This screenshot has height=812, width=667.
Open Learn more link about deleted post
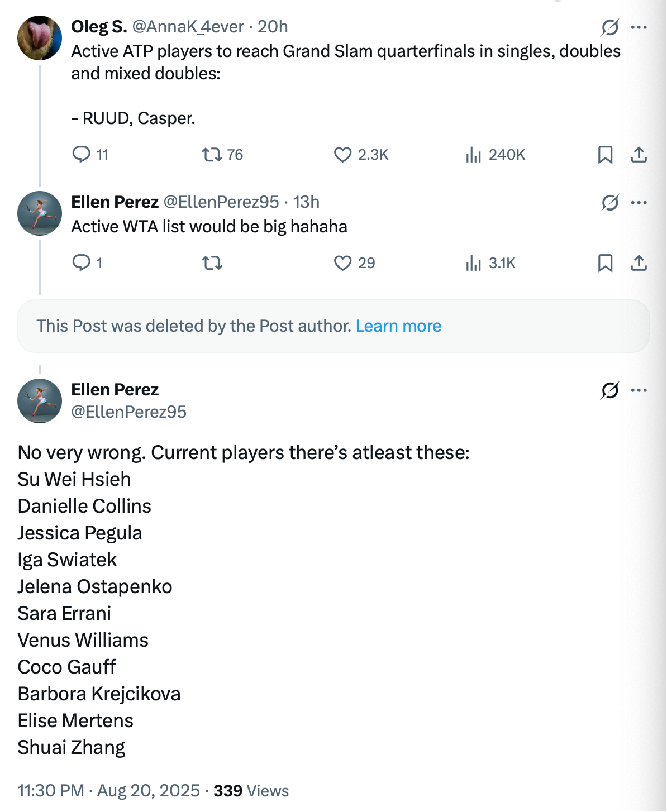[x=398, y=326]
